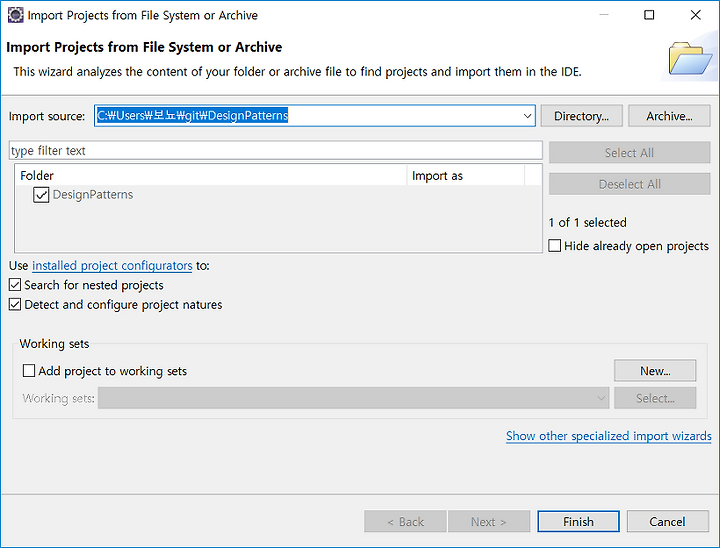Click the Cancel button
Viewport: 720px width, 548px height.
point(667,522)
